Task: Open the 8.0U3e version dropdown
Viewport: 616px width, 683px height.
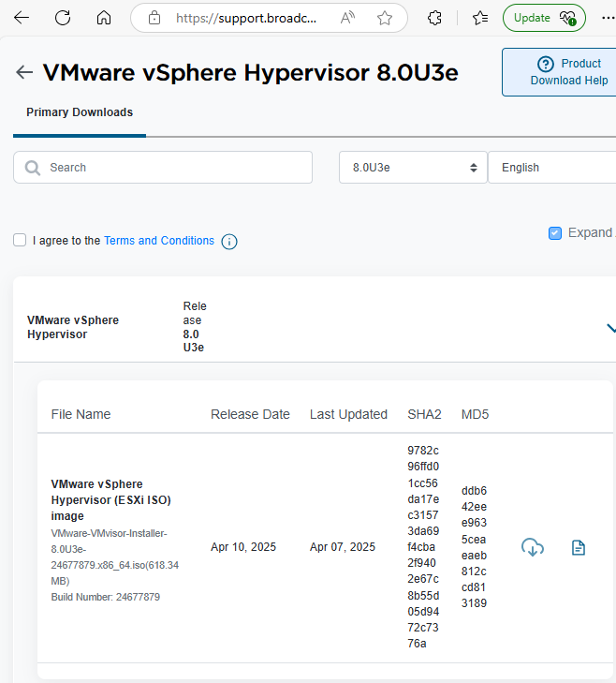Action: [413, 168]
